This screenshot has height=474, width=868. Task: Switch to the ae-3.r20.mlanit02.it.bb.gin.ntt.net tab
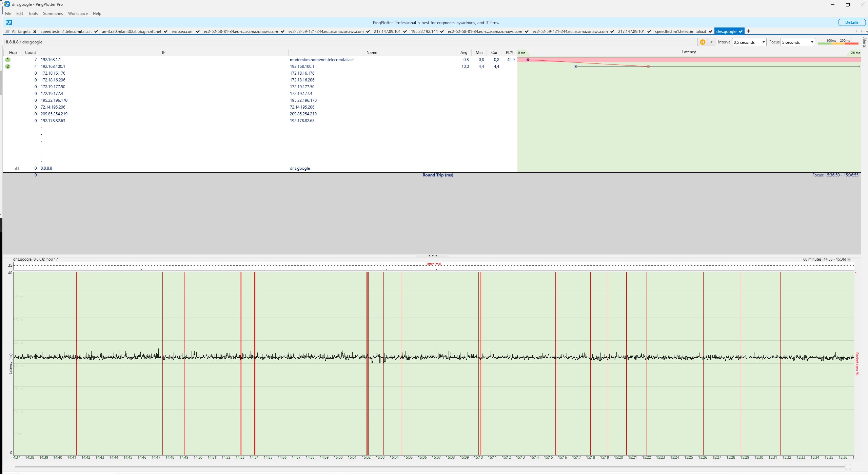click(132, 32)
